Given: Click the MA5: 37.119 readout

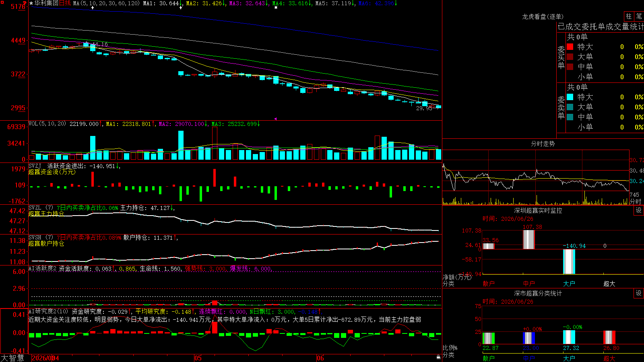Looking at the screenshot, I should pos(333,3).
